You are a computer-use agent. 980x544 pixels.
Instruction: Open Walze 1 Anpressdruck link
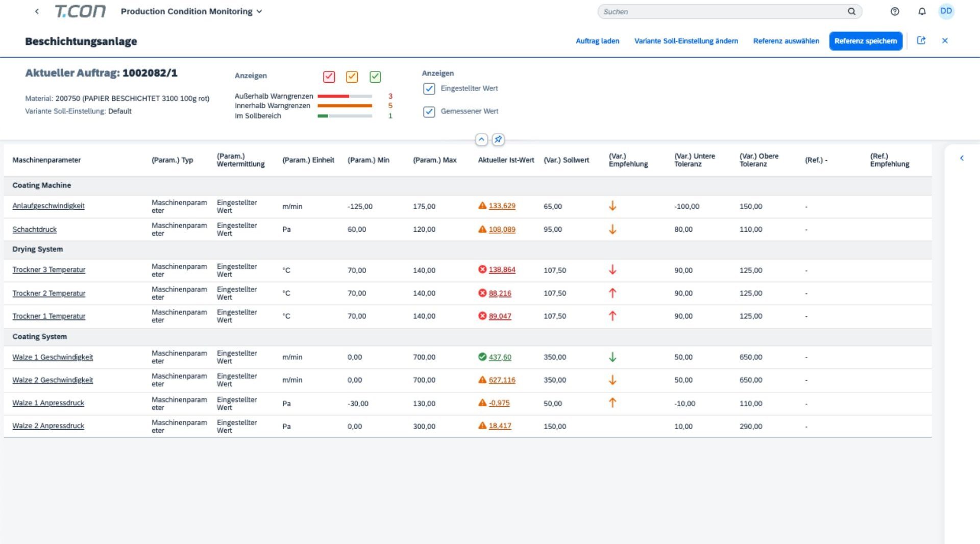pos(48,403)
